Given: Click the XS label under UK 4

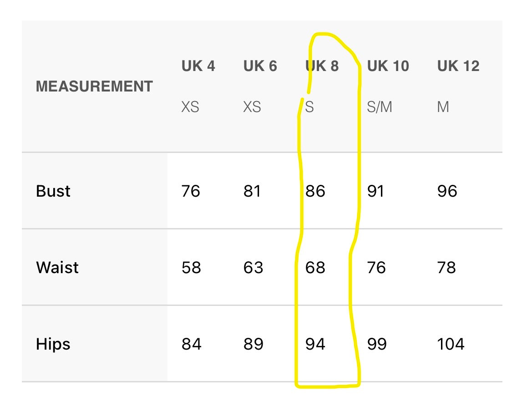Looking at the screenshot, I should point(190,107).
